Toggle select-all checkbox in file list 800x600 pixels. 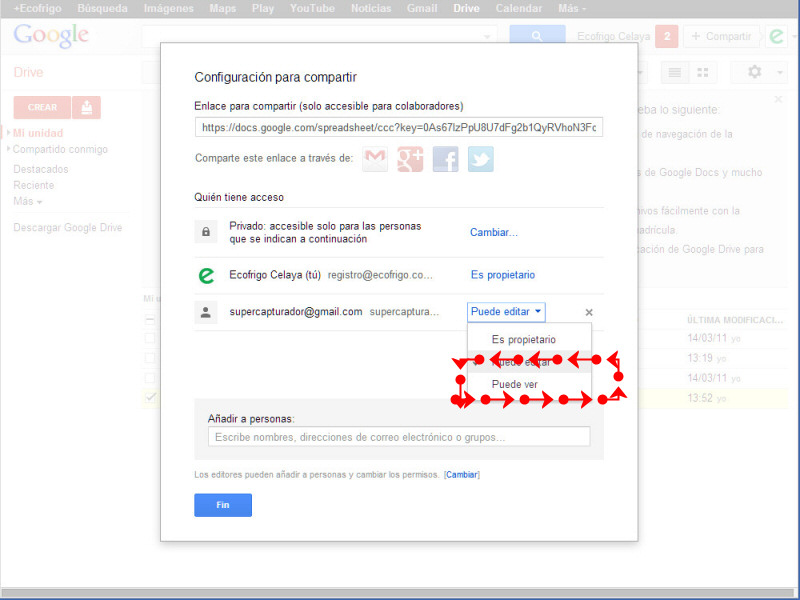[x=150, y=320]
